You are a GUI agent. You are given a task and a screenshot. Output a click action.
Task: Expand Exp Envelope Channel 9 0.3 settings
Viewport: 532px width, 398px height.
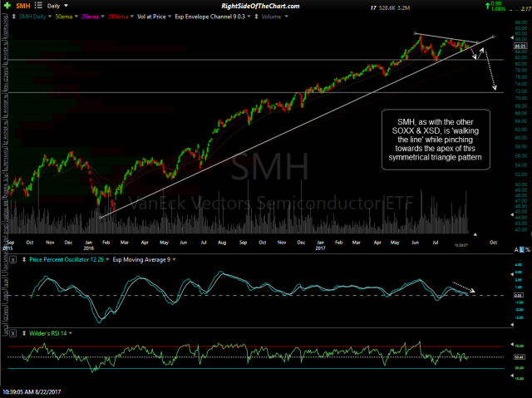(208, 16)
